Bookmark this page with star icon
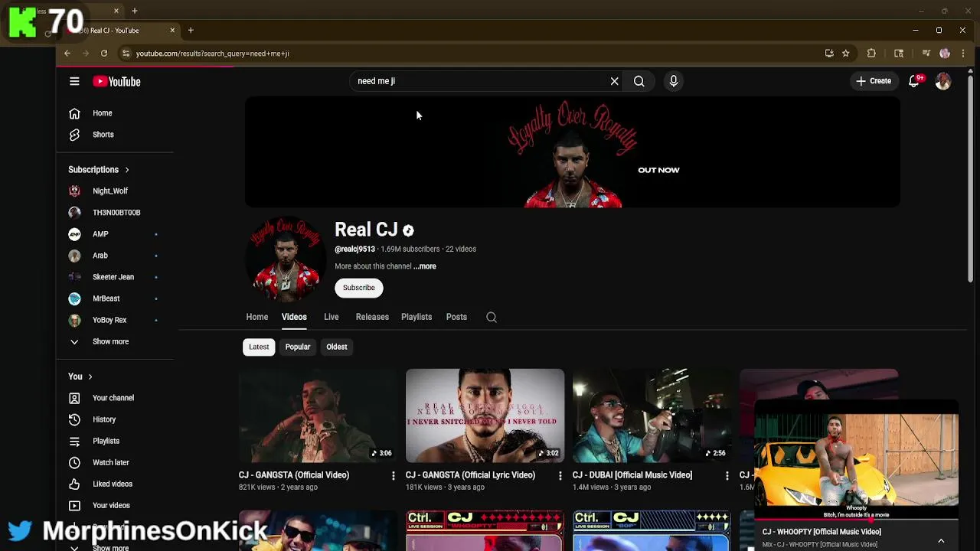 coord(845,54)
